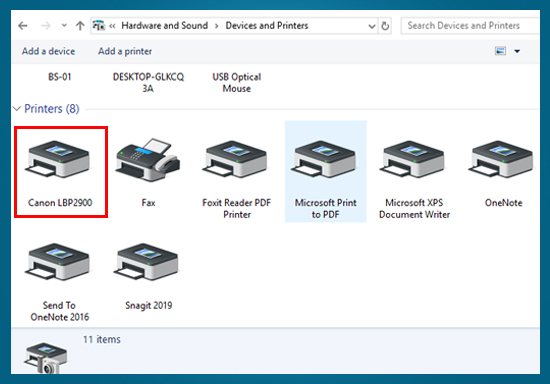
Task: Select the Fax device icon
Action: click(148, 159)
